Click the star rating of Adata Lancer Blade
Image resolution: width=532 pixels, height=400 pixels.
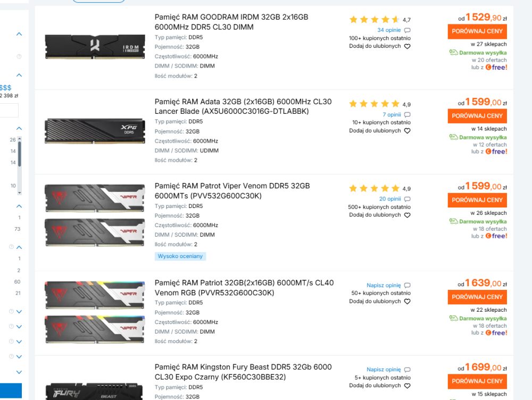coord(374,104)
